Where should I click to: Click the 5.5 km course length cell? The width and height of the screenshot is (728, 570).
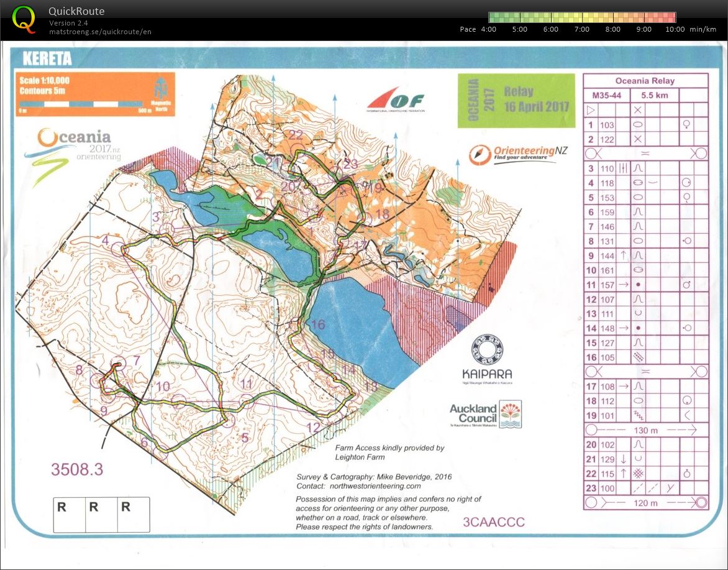(654, 96)
